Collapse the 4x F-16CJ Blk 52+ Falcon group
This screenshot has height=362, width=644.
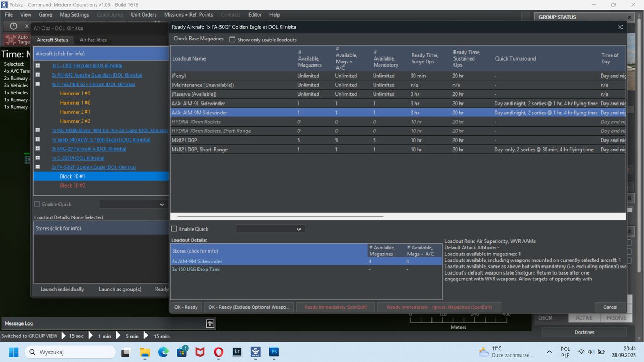[38, 84]
